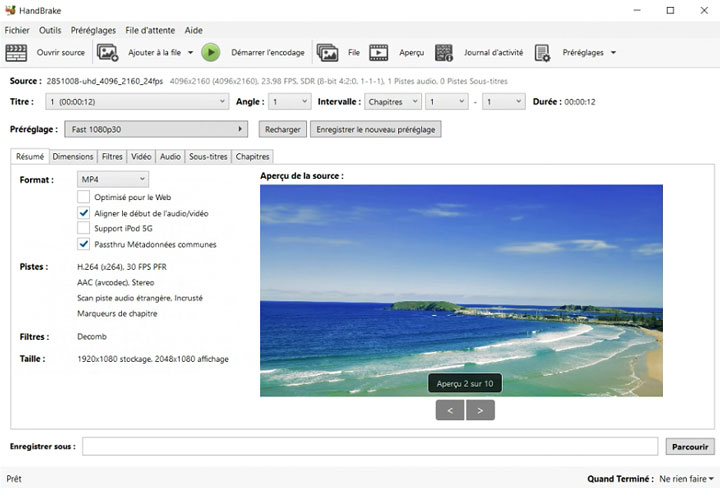720x488 pixels.
Task: Click the HandBrake app logo in title bar
Action: (11, 11)
